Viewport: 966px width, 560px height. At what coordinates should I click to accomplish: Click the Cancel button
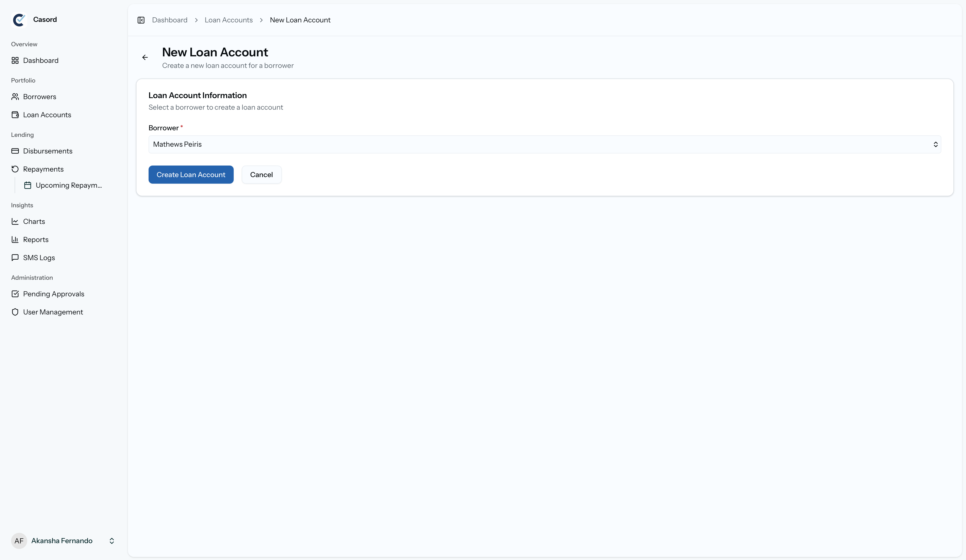coord(261,174)
